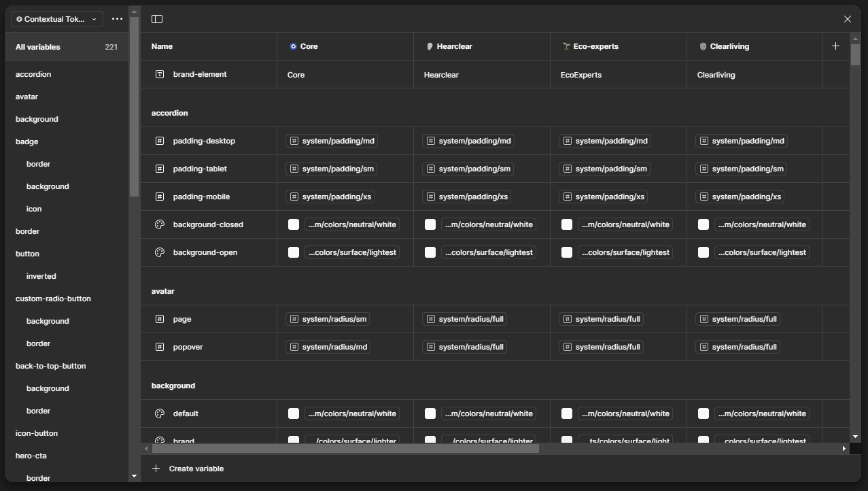Screen dimensions: 868x491
Task: Click the horizontal scrollbar right arrow
Action: (844, 448)
